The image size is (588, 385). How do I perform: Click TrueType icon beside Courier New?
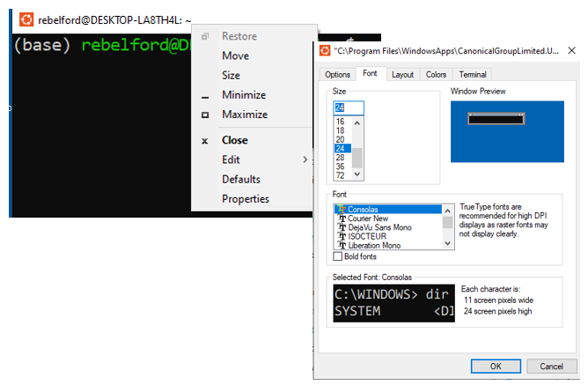pyautogui.click(x=342, y=218)
